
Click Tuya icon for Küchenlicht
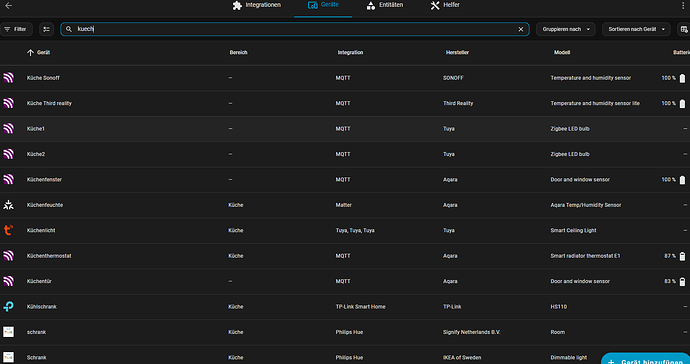coord(8,230)
